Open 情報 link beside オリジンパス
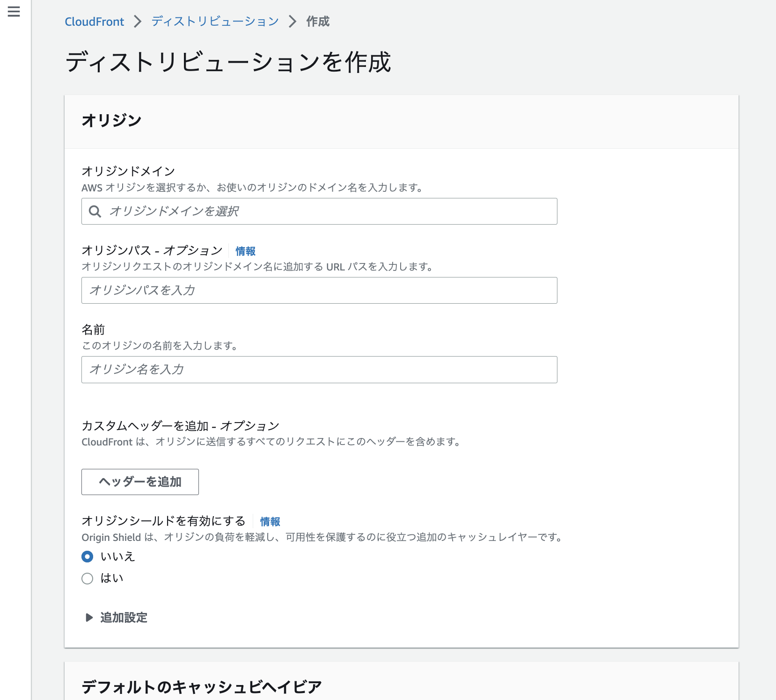Viewport: 776px width, 700px height. (245, 251)
